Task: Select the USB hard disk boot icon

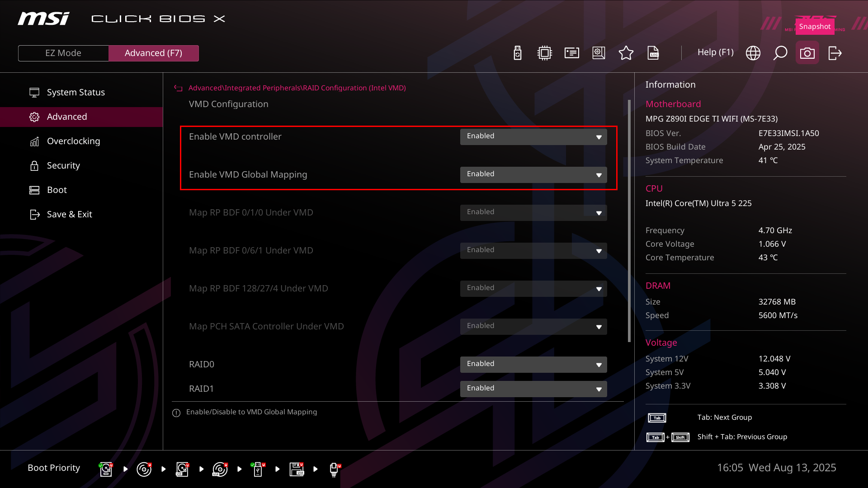Action: pos(182,469)
